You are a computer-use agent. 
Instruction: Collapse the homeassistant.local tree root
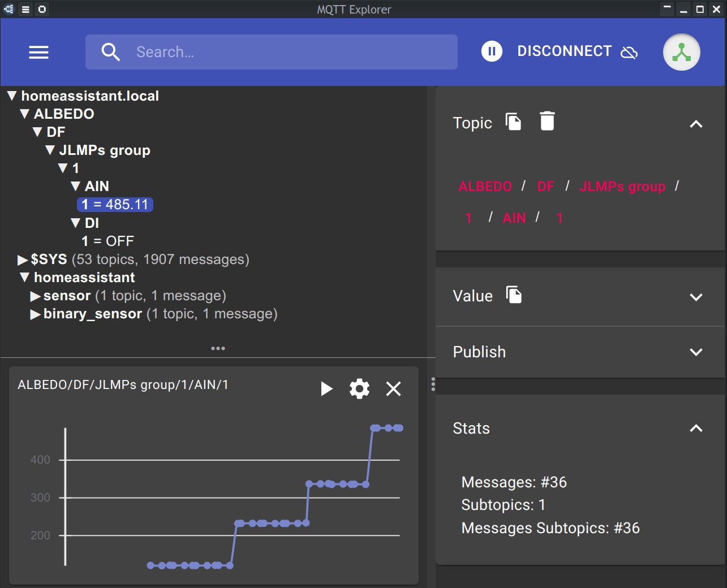(x=12, y=96)
